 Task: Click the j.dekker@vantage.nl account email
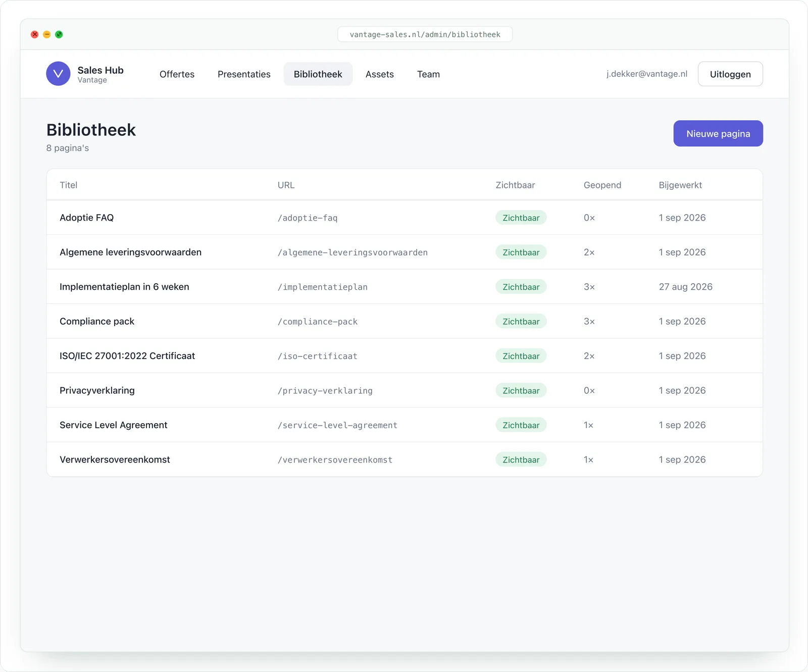coord(647,74)
